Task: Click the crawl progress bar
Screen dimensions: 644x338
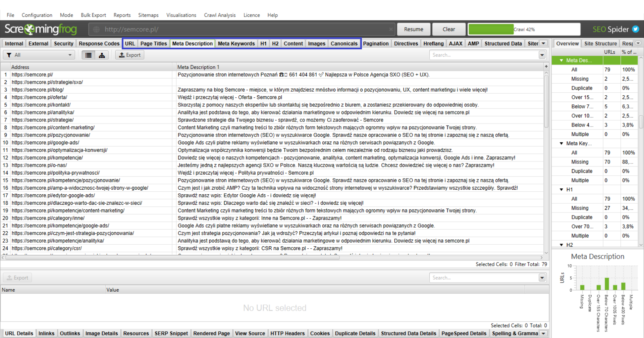Action: point(524,29)
